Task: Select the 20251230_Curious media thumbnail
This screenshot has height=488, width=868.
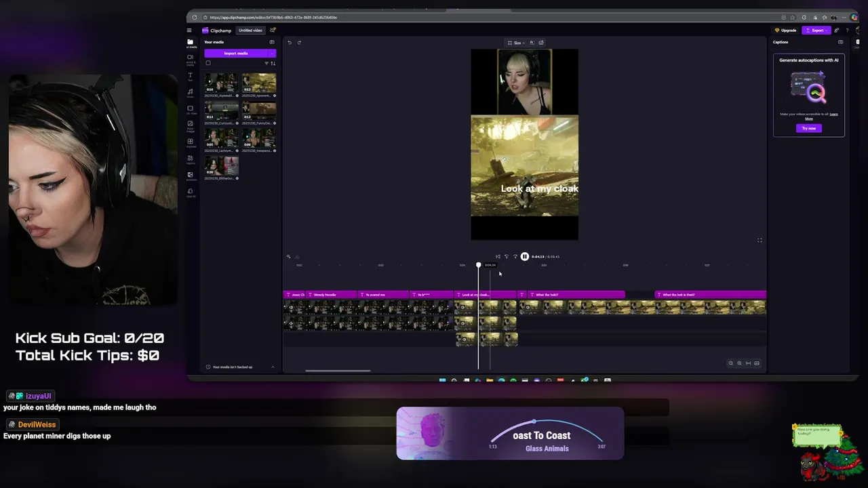Action: [x=222, y=110]
